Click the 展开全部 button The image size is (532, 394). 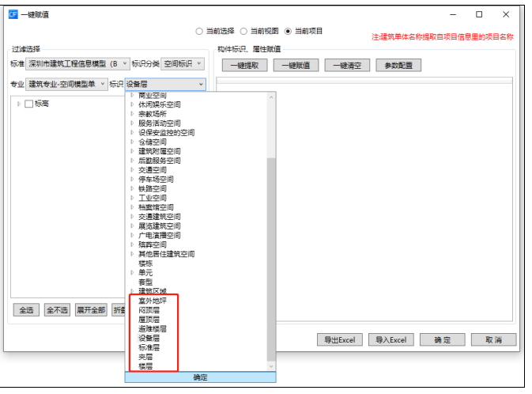point(91,310)
